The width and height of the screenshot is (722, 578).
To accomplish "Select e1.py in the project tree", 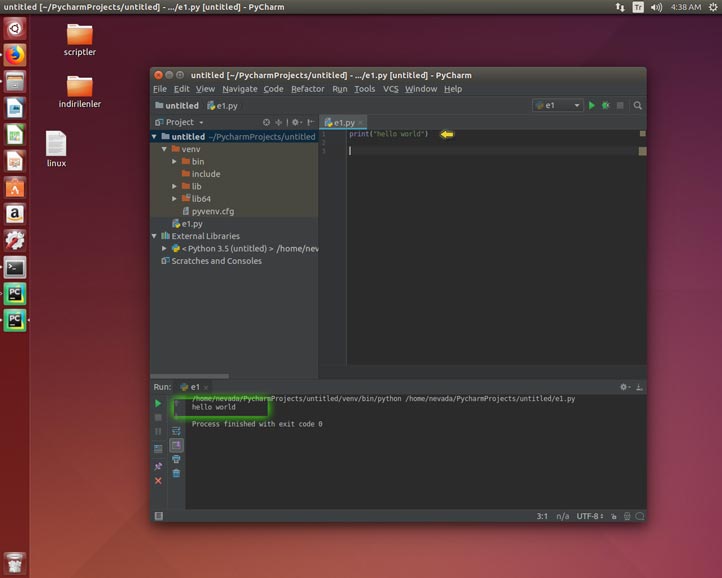I will click(187, 224).
